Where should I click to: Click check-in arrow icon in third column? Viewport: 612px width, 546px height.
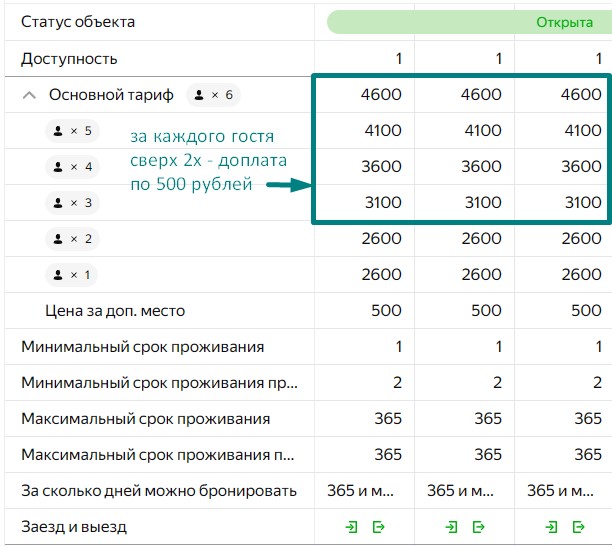[551, 527]
